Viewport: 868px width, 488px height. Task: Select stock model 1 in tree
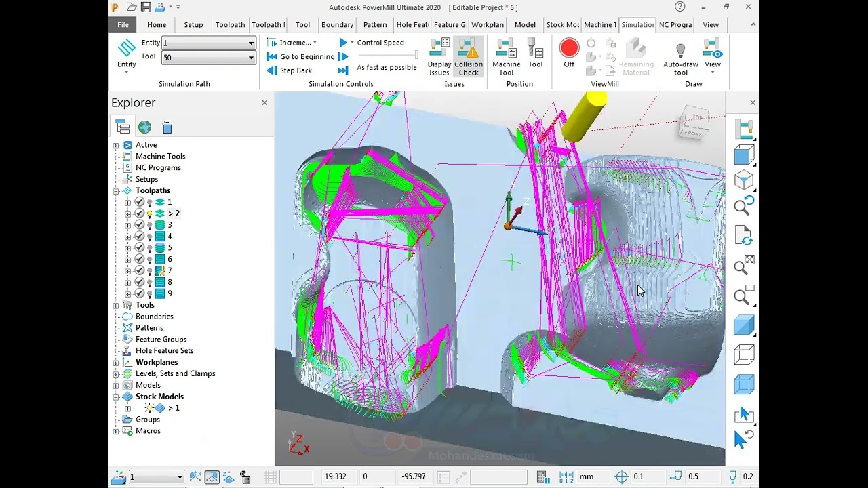[x=174, y=408]
